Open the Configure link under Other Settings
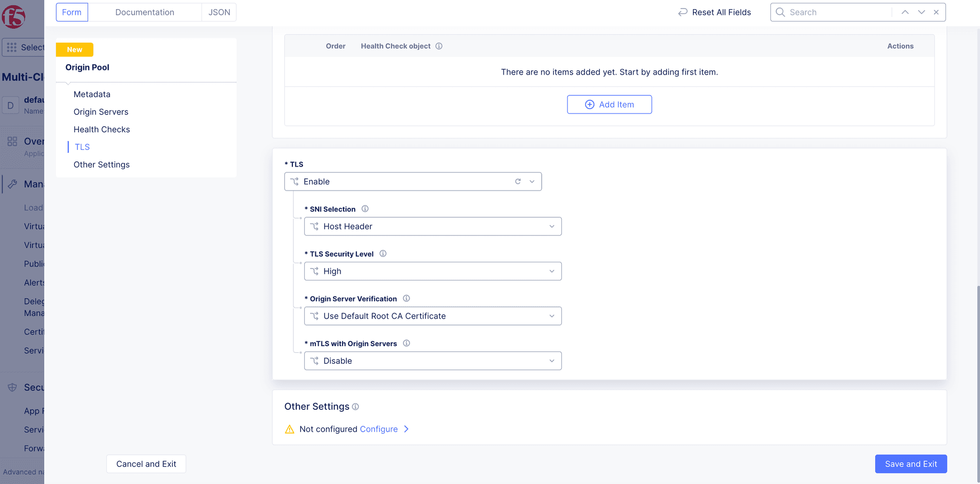The height and width of the screenshot is (484, 980). 379,429
